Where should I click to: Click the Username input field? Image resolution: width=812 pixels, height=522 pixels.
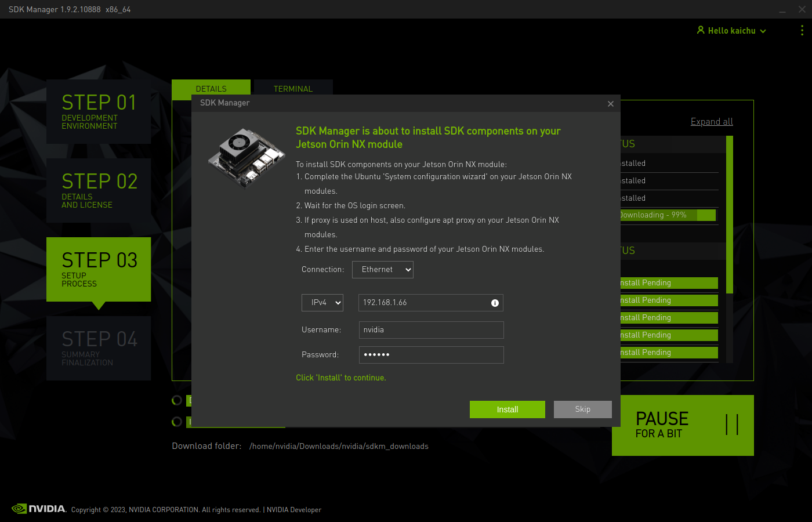click(431, 330)
